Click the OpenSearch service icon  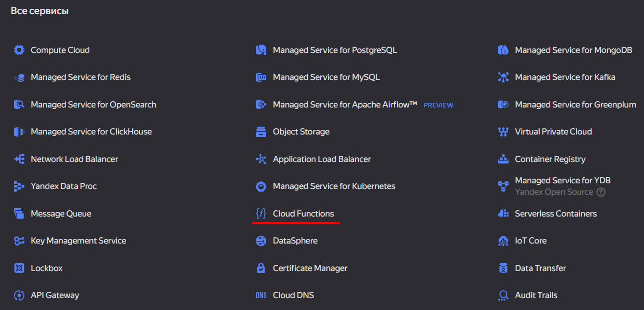coord(19,104)
